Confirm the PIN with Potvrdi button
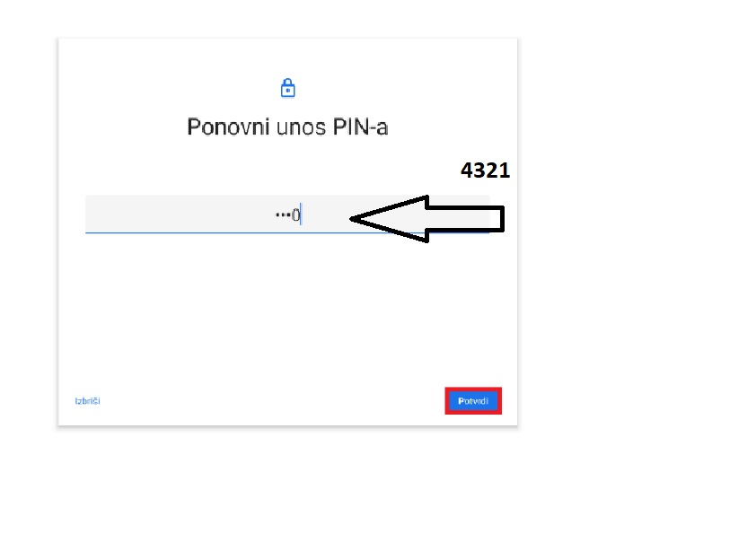This screenshot has height=551, width=756. 473,400
